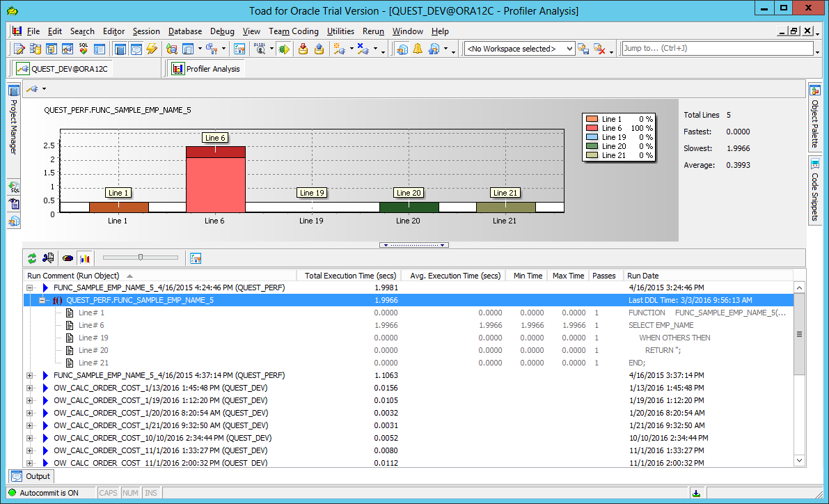The width and height of the screenshot is (829, 504).
Task: Open the dropdown arrow next to PL/SQL debugger icon
Action: (x=271, y=49)
